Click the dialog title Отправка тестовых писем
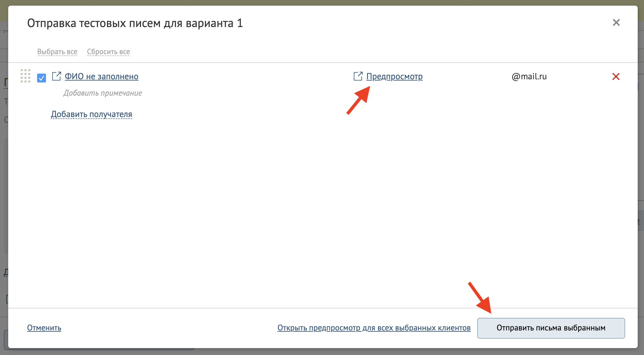The width and height of the screenshot is (644, 355). (x=135, y=23)
